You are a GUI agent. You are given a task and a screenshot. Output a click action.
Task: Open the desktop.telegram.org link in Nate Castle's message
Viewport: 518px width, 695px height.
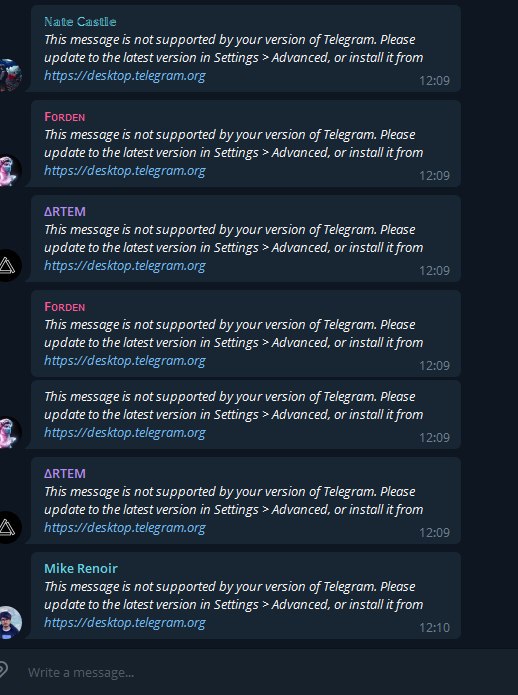coord(125,76)
